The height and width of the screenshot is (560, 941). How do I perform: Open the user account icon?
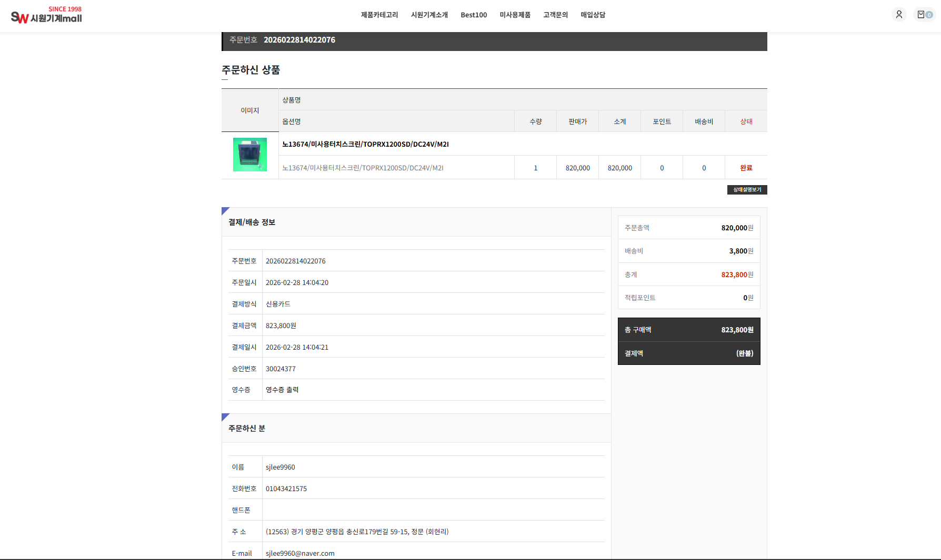(899, 15)
